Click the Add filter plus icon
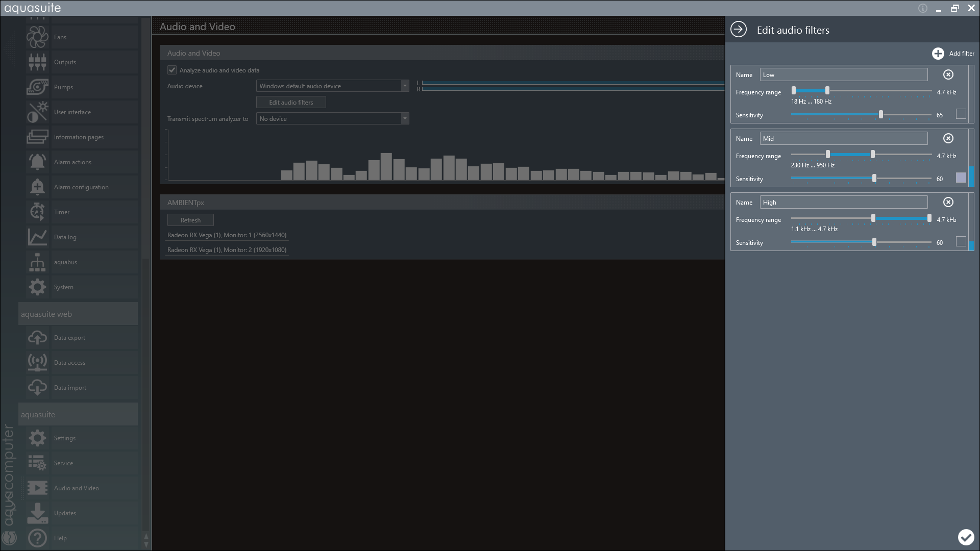 click(938, 54)
